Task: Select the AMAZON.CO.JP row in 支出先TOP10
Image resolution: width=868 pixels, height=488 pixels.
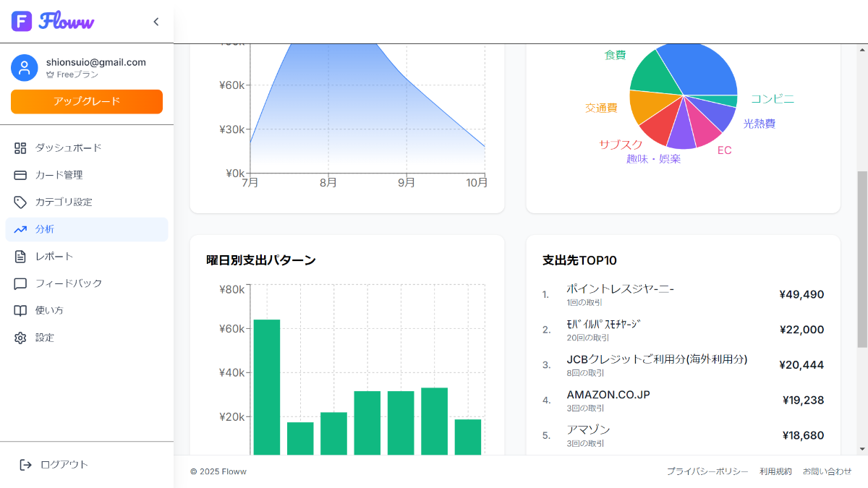Action: (x=683, y=400)
